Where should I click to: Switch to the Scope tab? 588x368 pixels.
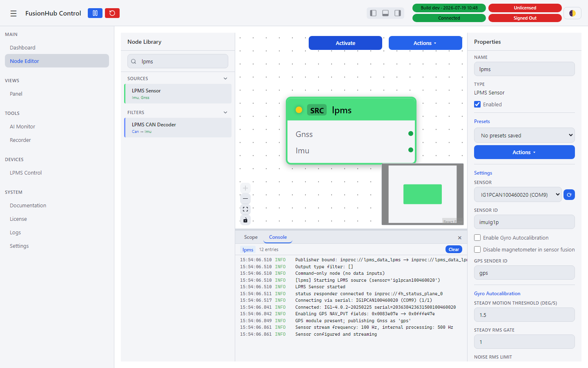coord(251,237)
